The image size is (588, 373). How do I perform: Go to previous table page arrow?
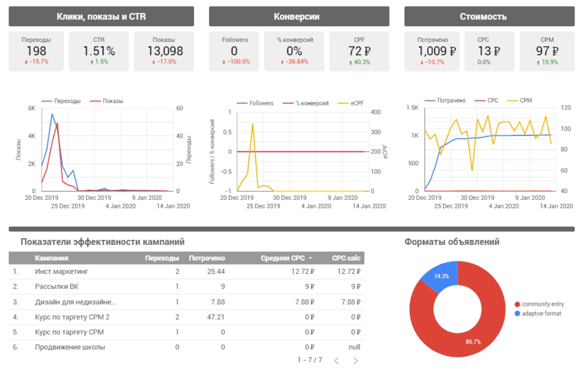click(336, 361)
